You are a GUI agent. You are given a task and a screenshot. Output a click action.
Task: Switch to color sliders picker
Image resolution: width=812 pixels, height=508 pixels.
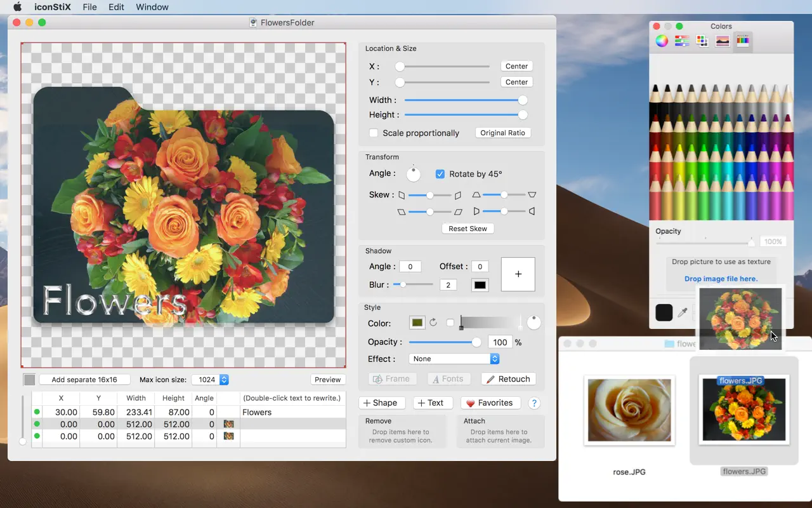coord(682,41)
